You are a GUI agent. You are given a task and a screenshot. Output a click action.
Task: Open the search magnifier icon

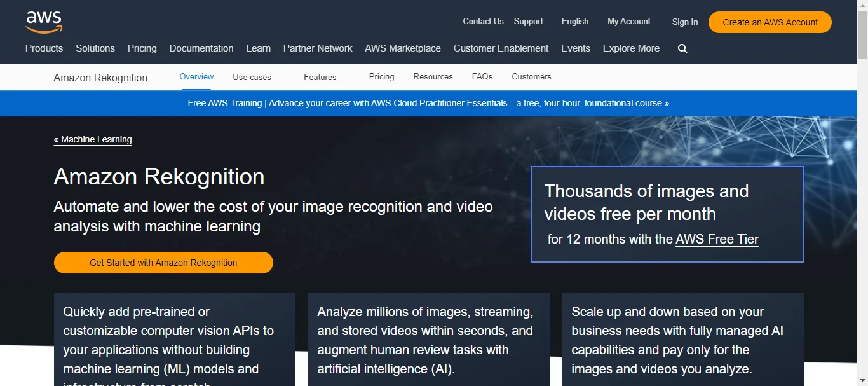pos(682,48)
